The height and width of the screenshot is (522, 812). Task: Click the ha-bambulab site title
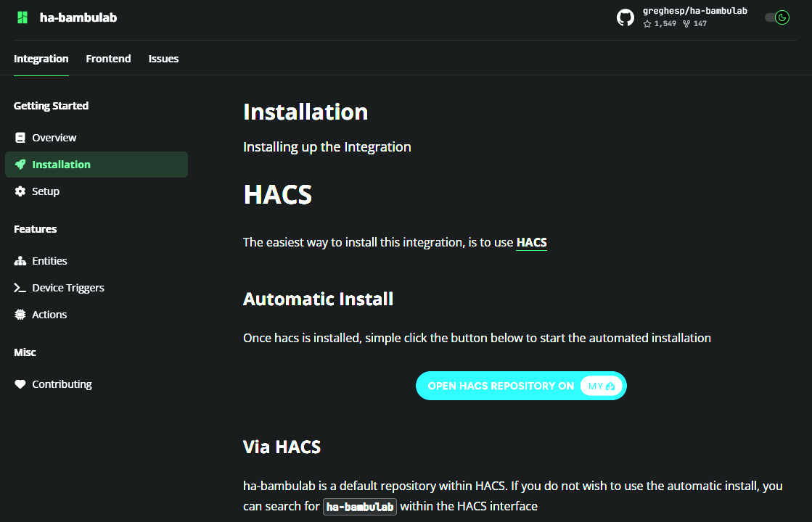tap(78, 17)
